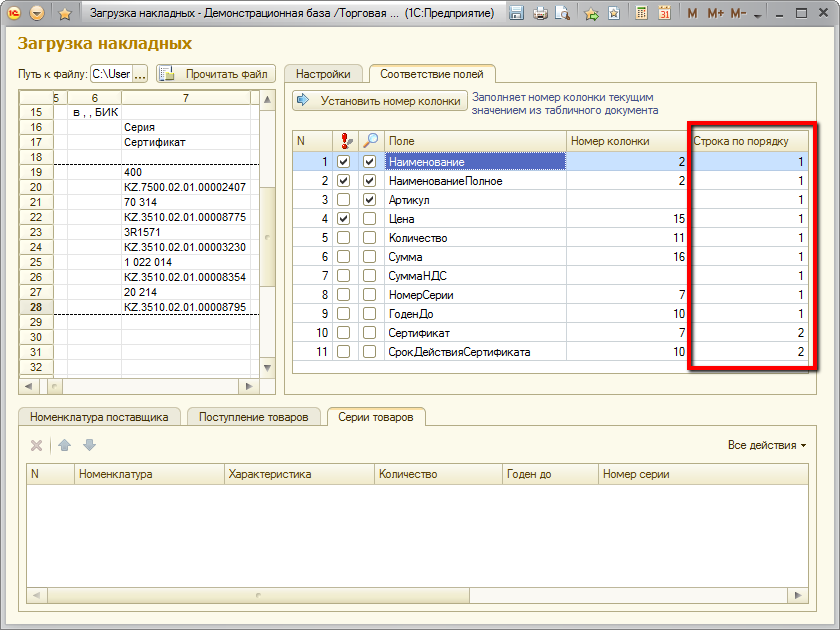Enable required checkbox for Количество row
840x630 pixels.
coord(344,238)
